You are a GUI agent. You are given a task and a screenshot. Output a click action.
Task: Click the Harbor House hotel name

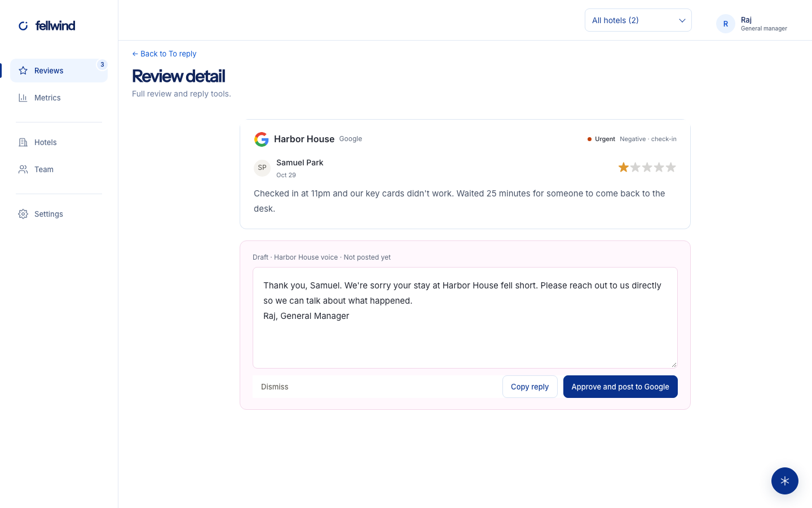304,139
